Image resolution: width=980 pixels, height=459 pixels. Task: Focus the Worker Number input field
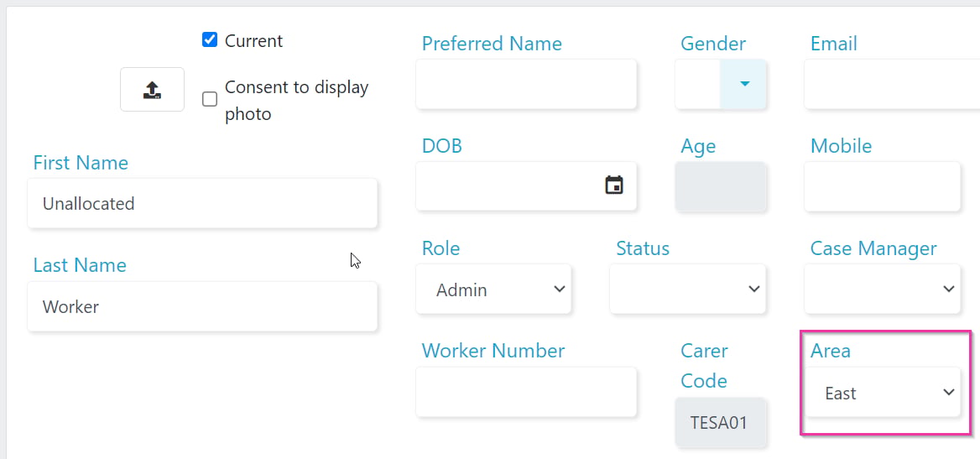coord(526,392)
